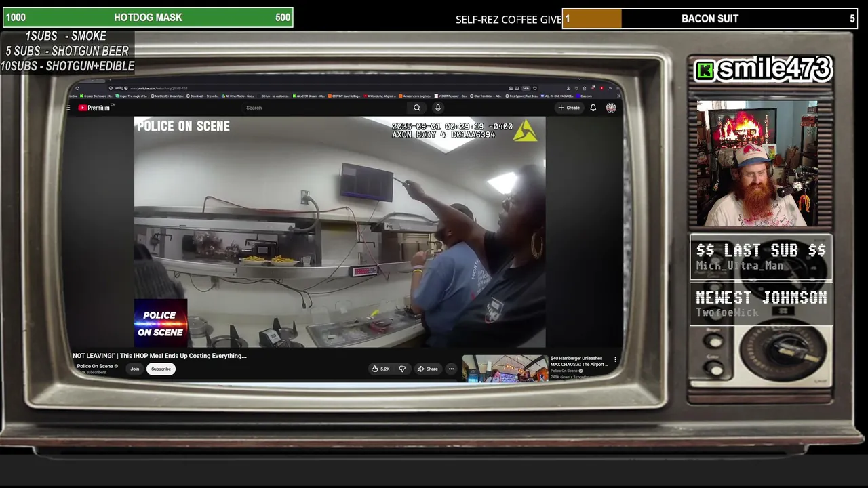Image resolution: width=868 pixels, height=488 pixels.
Task: Open the Amazon.com bookmark in bookmarks bar
Action: [414, 96]
